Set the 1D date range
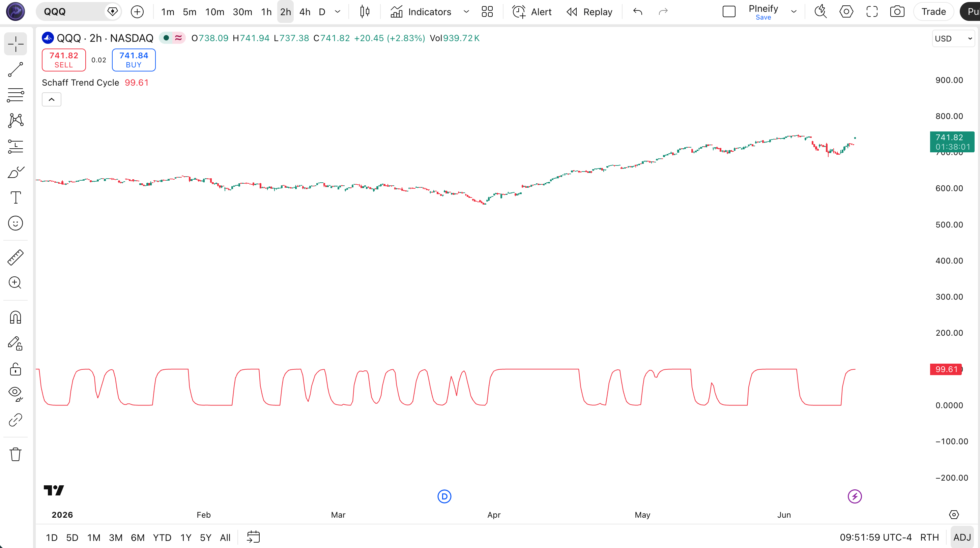 [x=52, y=537]
